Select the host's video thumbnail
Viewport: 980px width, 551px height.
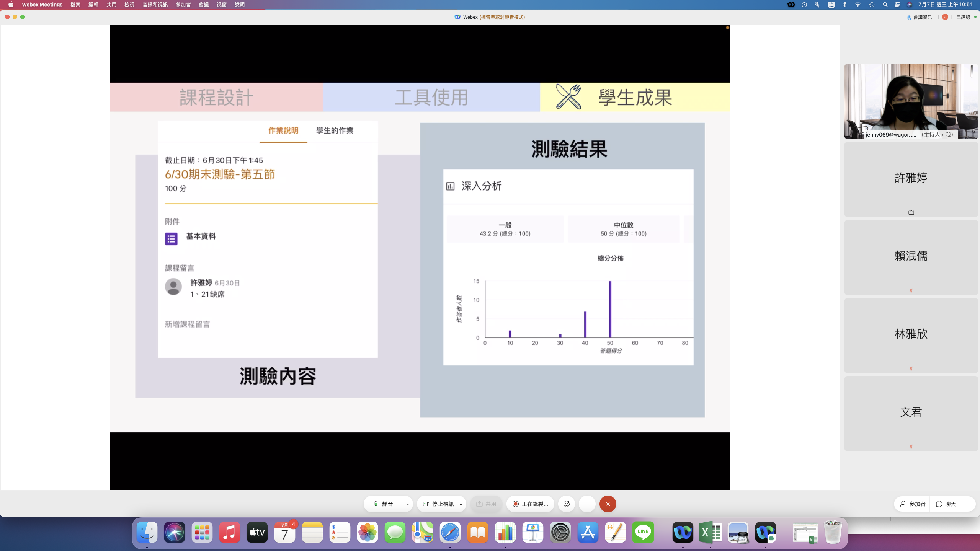coord(911,101)
